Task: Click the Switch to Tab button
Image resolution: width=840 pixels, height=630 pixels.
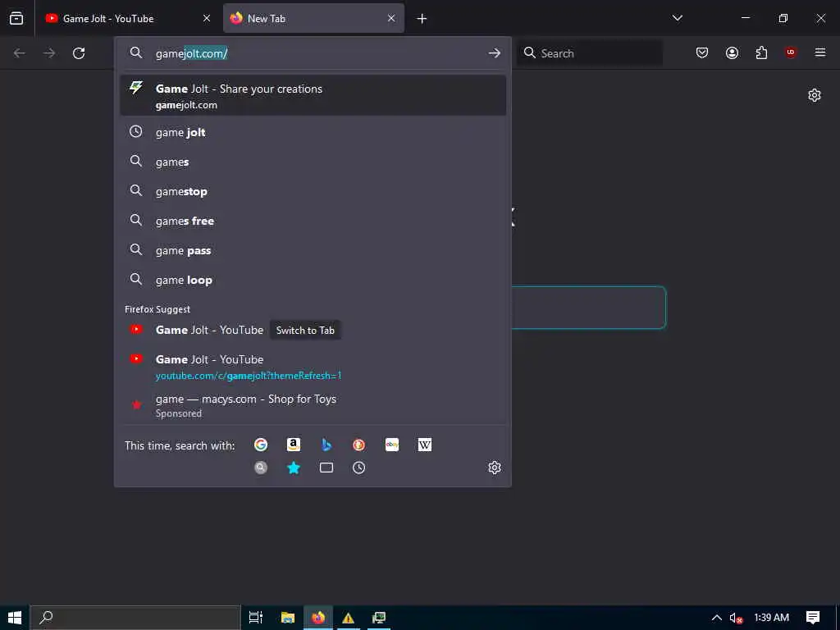Action: coord(305,330)
